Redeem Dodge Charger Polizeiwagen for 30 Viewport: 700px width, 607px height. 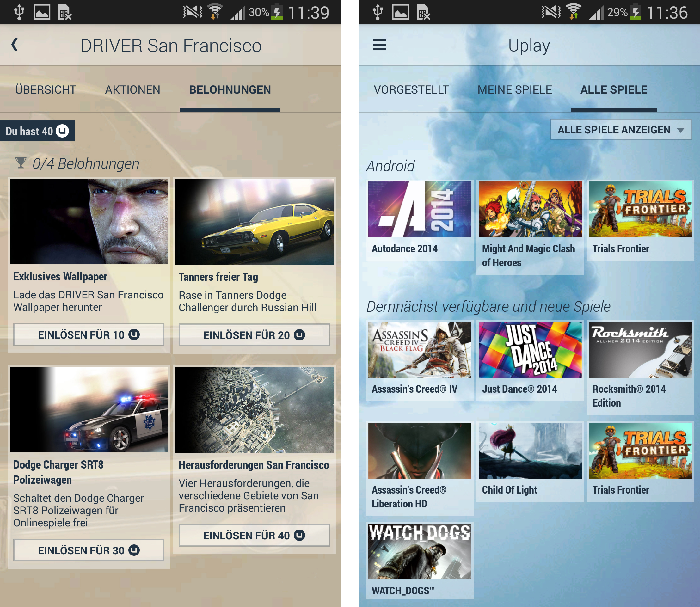pos(89,550)
